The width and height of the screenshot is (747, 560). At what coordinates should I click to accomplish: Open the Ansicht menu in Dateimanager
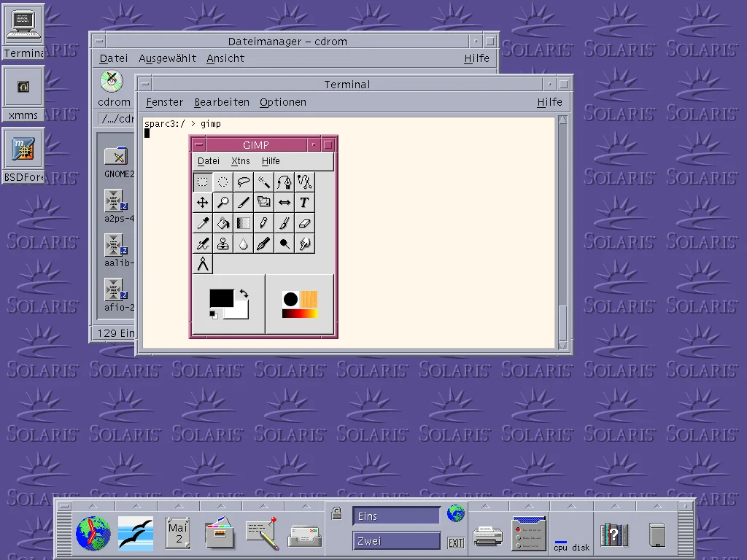tap(225, 58)
